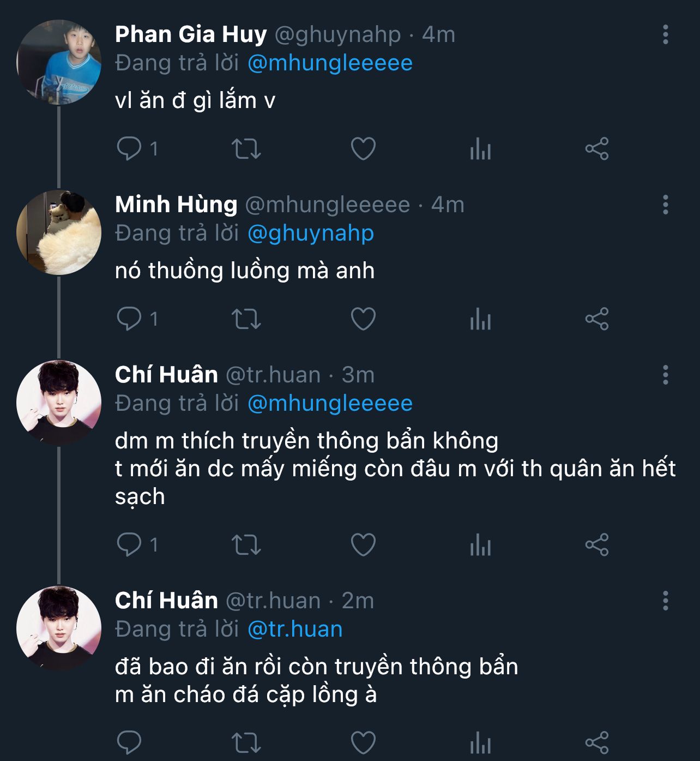
Task: Click the Chí Huân display name on 2m tweet
Action: [166, 601]
